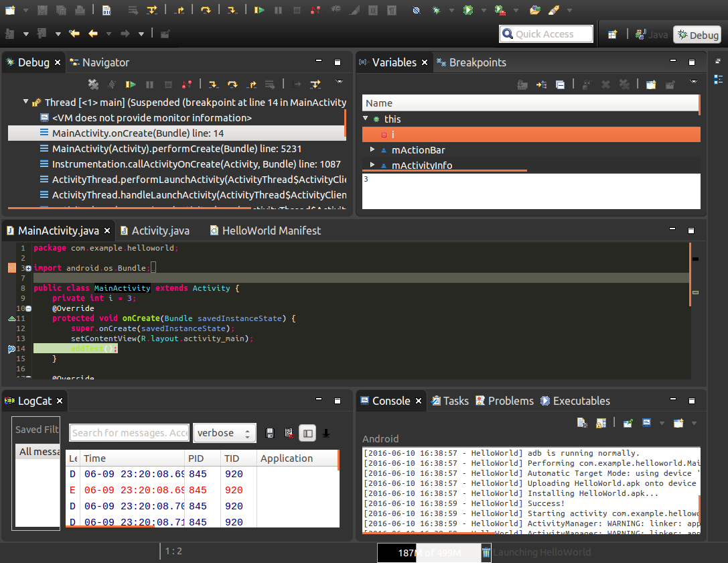The image size is (728, 563).
Task: Toggle LogCat scroll lock arrow
Action: (326, 433)
